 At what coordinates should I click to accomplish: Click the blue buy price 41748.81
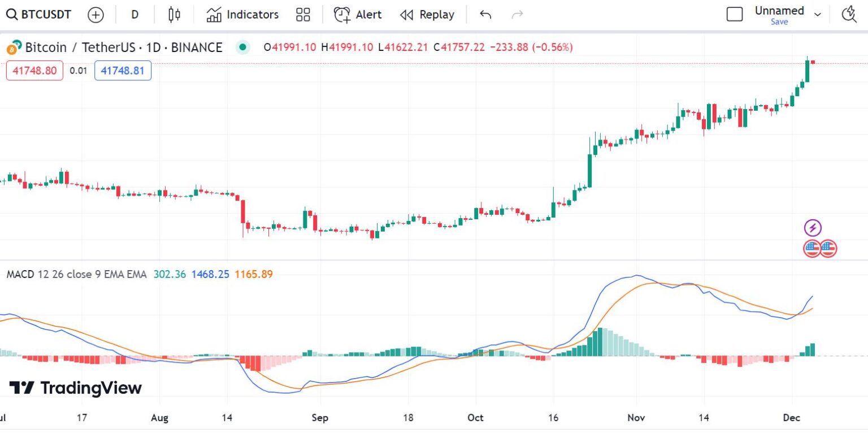pyautogui.click(x=123, y=71)
